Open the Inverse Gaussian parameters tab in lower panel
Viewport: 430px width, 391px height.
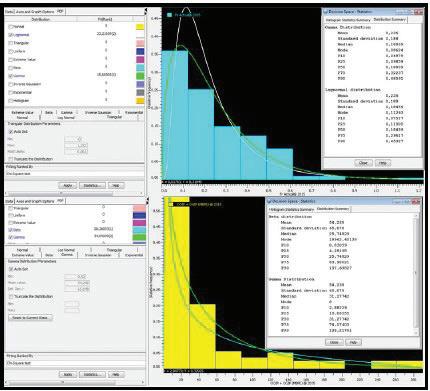(x=98, y=255)
